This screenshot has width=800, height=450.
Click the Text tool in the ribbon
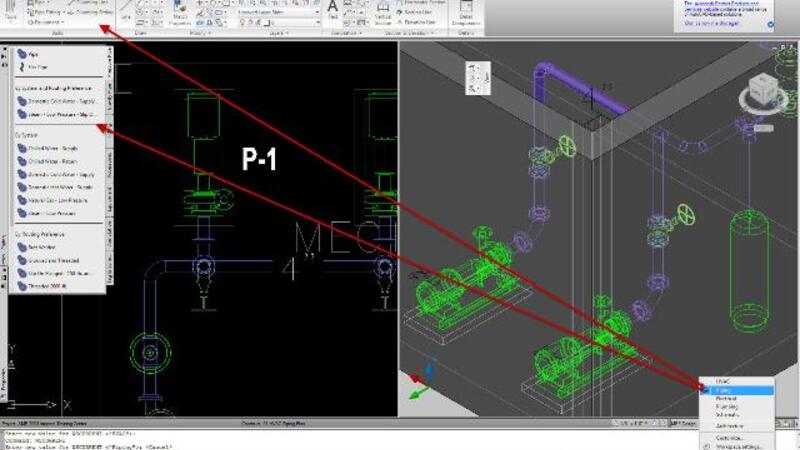(332, 13)
